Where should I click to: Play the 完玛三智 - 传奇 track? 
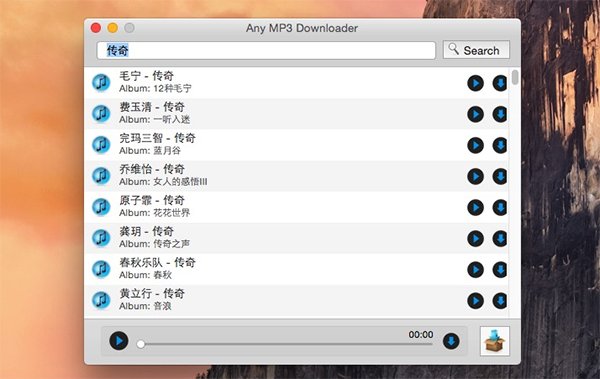(475, 145)
